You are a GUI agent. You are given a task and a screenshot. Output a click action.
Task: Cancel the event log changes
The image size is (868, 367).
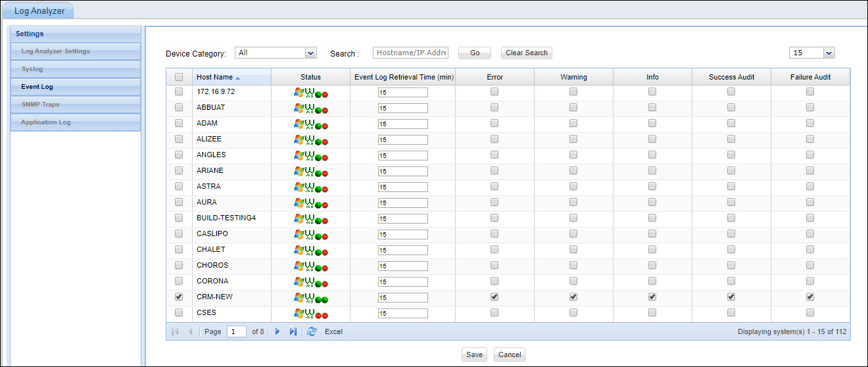coord(510,355)
